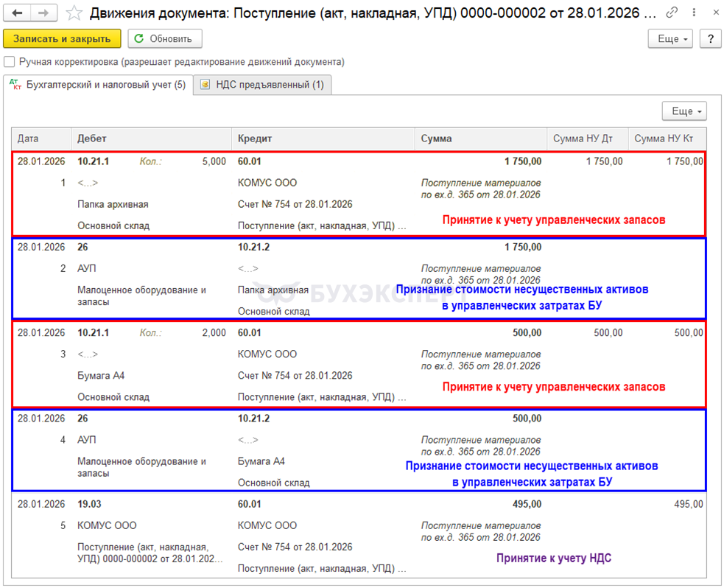Click the Сумма НУ Дт column header
This screenshot has height=588, width=724.
(x=587, y=139)
